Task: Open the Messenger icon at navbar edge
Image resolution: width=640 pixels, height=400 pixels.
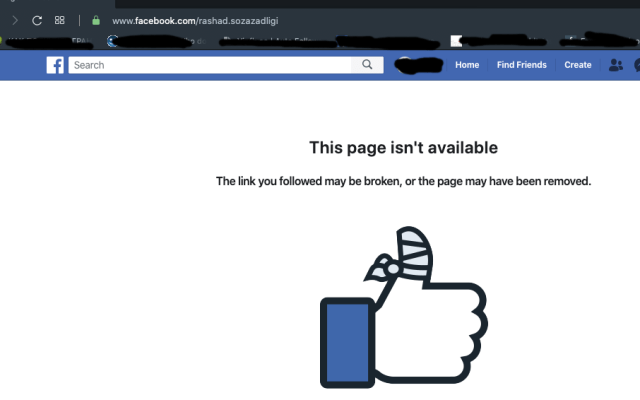Action: (637, 65)
